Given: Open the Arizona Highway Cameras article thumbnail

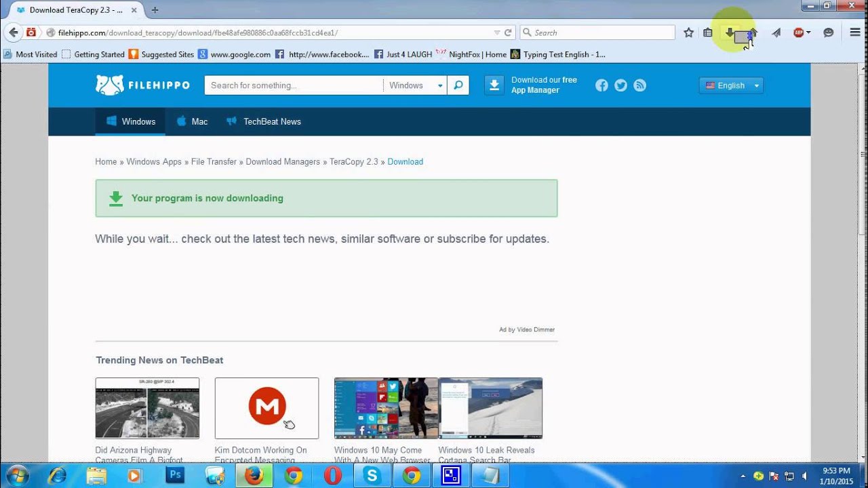Looking at the screenshot, I should (x=147, y=408).
